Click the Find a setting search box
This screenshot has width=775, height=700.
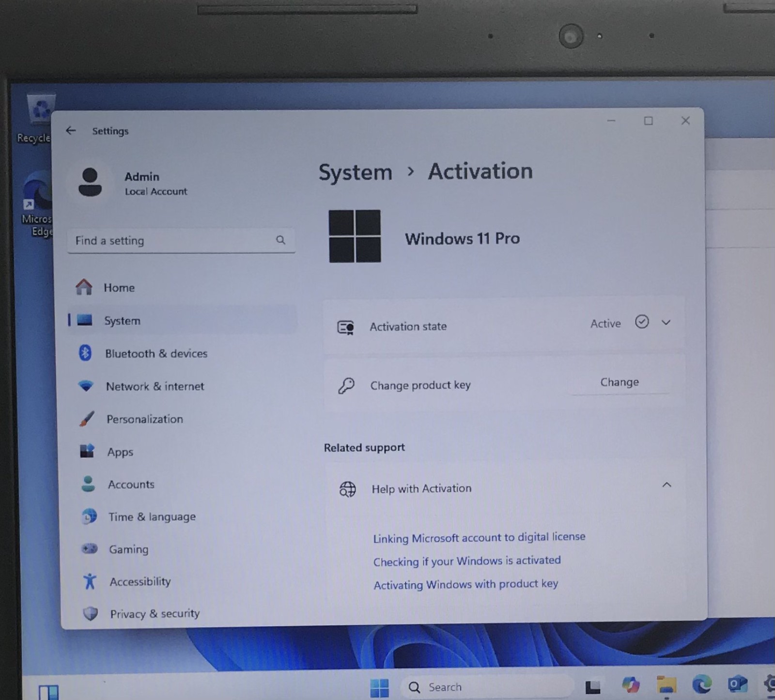click(x=181, y=240)
